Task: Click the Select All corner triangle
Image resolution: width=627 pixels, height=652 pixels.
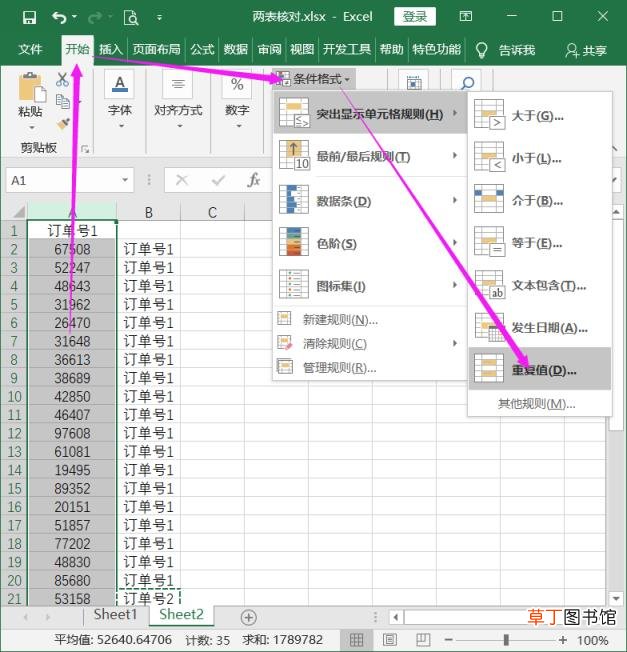Action: coord(17,212)
